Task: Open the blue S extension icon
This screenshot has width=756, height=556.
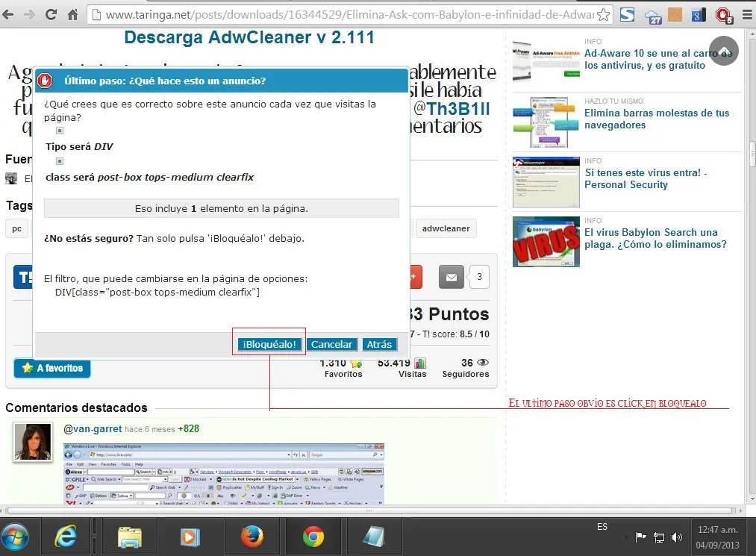Action: coord(627,14)
